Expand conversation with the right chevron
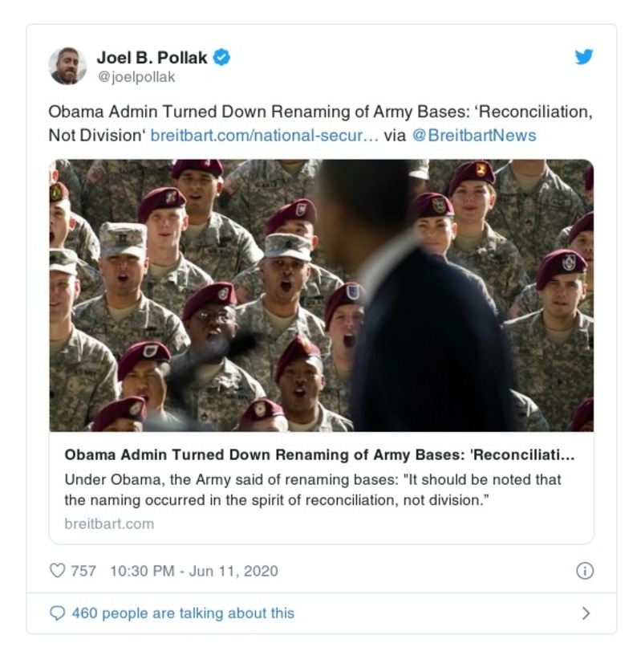 tap(585, 613)
